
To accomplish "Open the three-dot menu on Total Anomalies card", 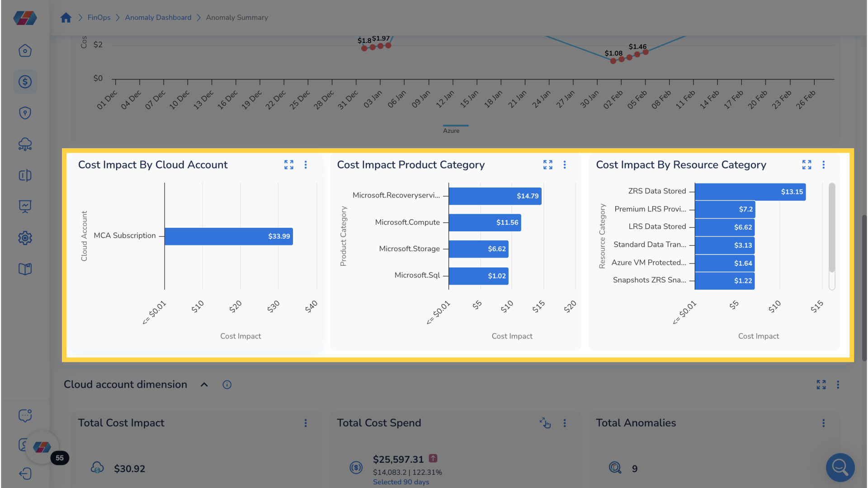I will pos(823,423).
